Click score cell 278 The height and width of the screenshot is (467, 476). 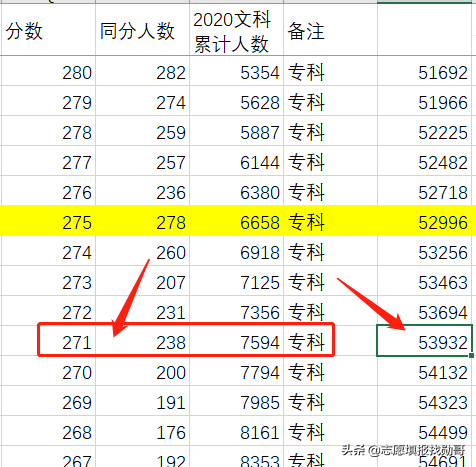48,131
